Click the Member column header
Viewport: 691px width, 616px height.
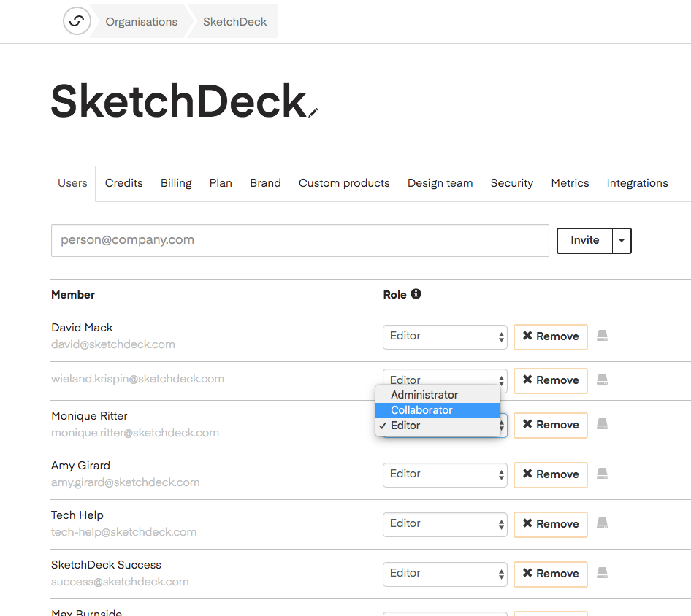pos(73,295)
